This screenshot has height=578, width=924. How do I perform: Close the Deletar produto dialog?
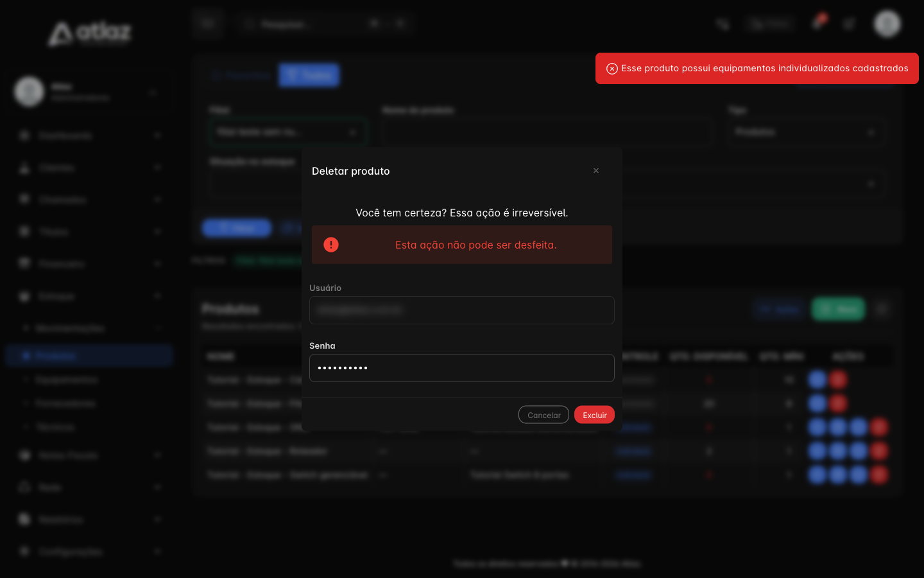596,171
